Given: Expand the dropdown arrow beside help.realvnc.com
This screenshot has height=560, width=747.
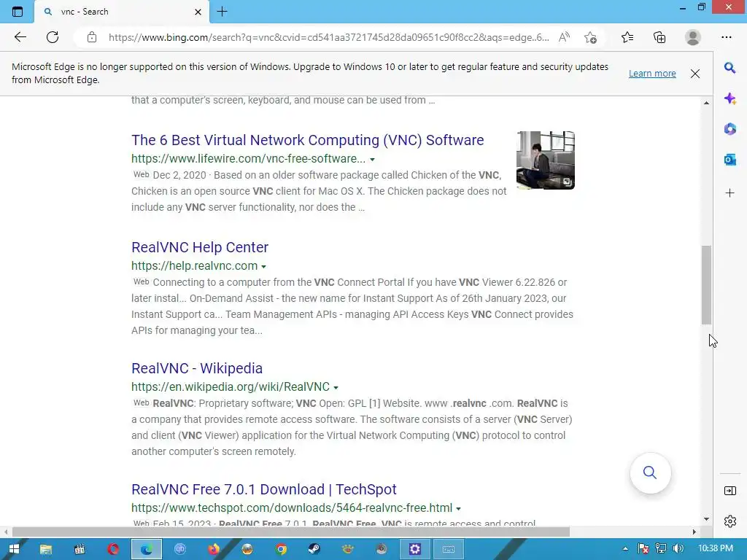Looking at the screenshot, I should tap(263, 267).
